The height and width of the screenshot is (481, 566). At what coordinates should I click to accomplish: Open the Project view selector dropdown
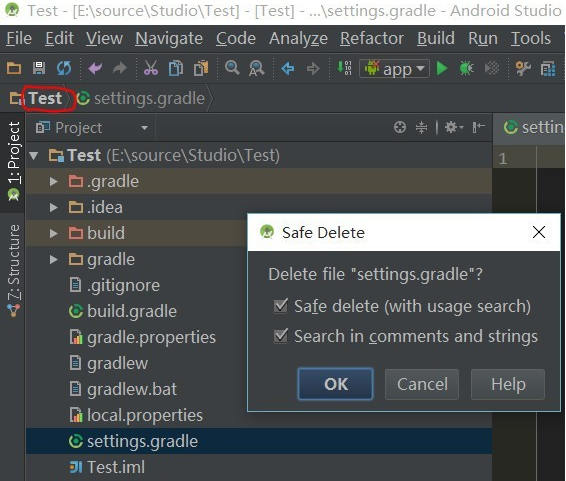[92, 128]
